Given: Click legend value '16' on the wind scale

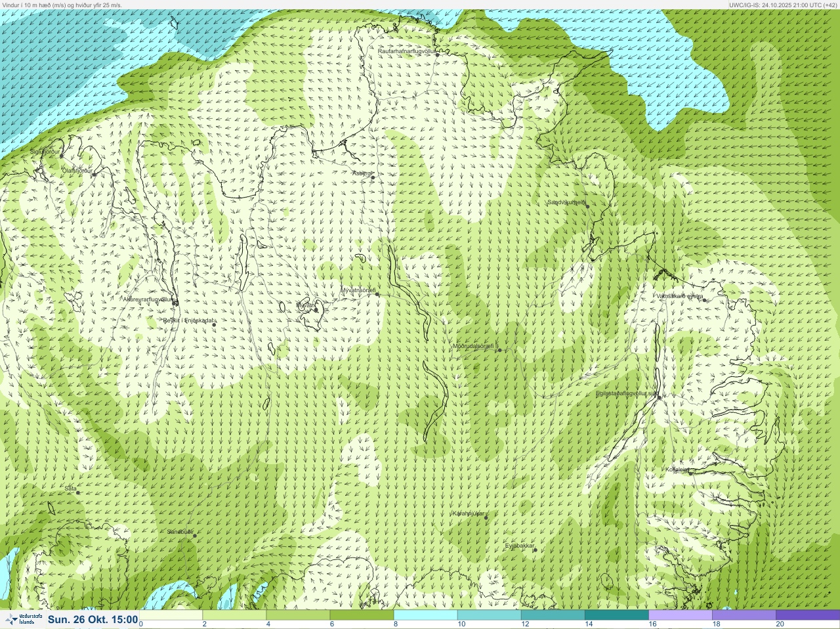Looking at the screenshot, I should point(652,624).
